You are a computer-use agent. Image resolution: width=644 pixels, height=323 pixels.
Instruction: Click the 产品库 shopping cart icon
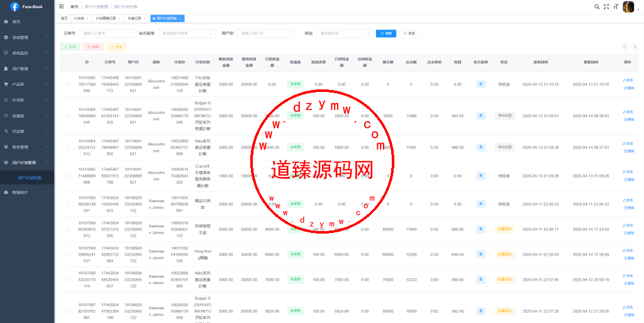tap(6, 84)
